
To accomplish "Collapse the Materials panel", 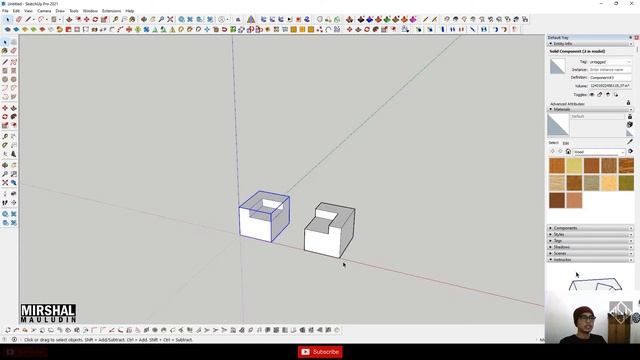I will (590, 109).
